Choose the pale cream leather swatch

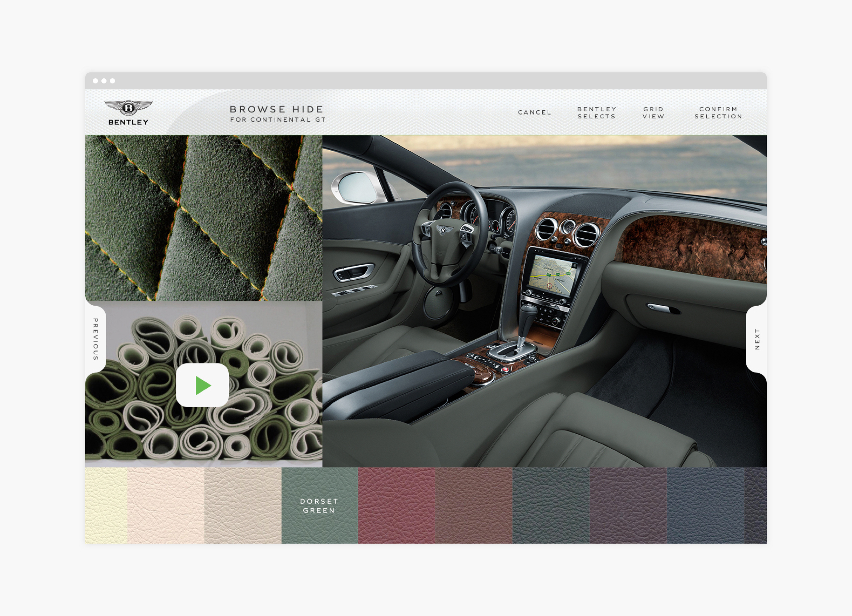106,505
